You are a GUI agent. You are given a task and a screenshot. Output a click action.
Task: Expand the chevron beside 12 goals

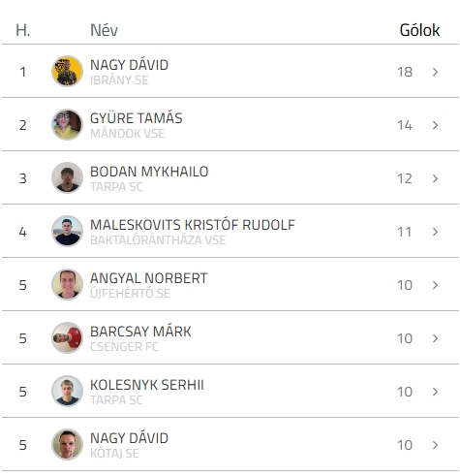pos(435,178)
